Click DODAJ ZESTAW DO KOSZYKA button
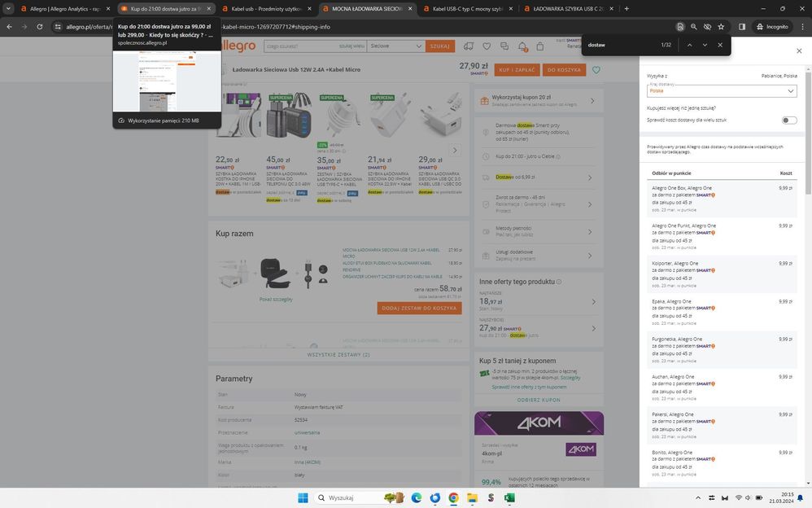Image resolution: width=812 pixels, height=508 pixels. point(419,308)
